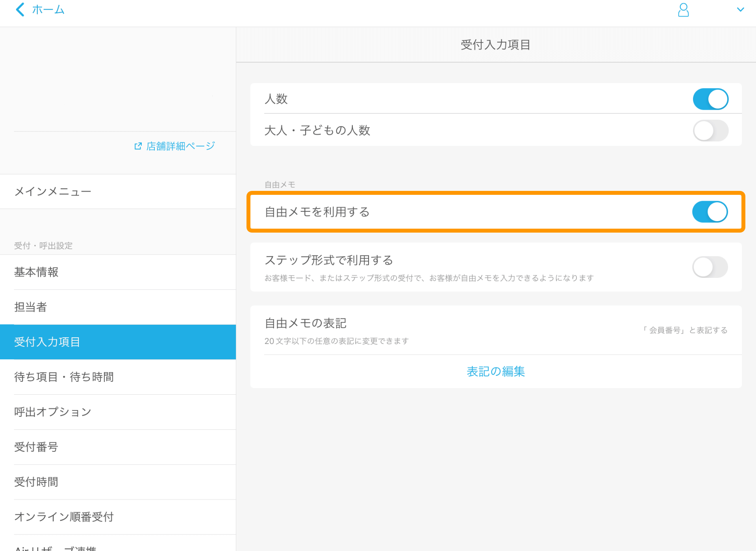Click 「会員番号」と表記する text
This screenshot has height=551, width=756.
[685, 330]
